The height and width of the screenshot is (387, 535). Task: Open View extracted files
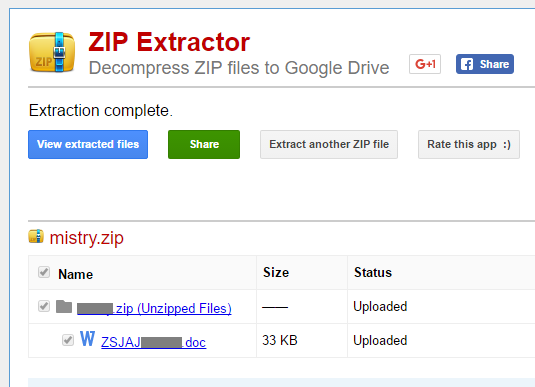pyautogui.click(x=88, y=144)
